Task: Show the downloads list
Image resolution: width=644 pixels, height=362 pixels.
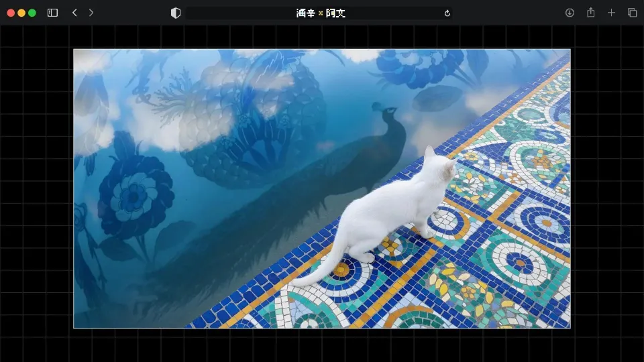Action: coord(570,13)
